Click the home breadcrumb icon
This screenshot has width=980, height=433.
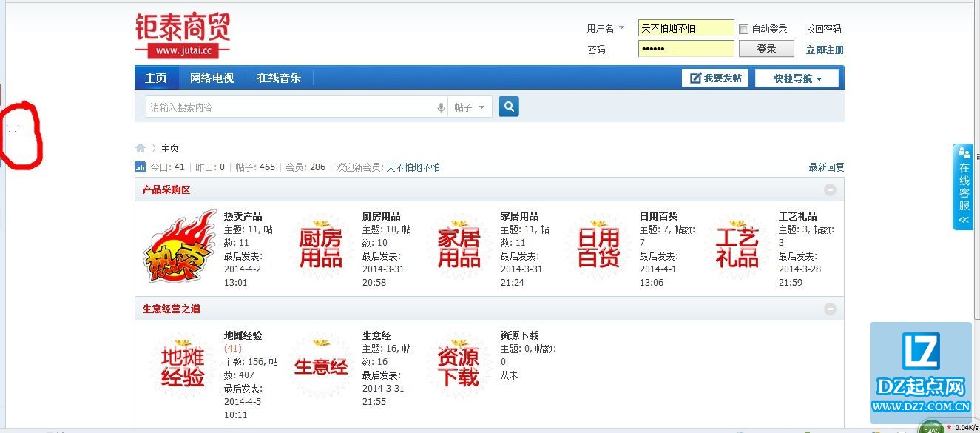(x=141, y=148)
